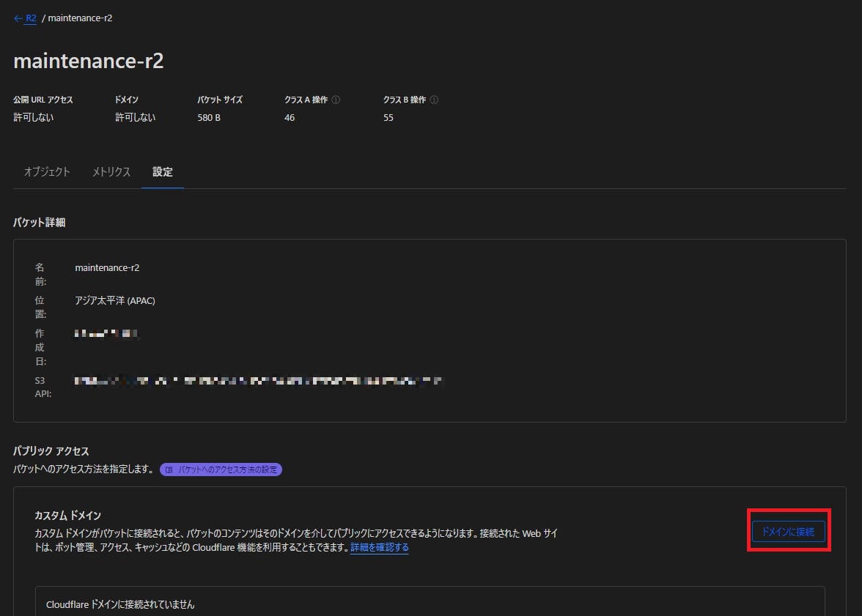Image resolution: width=862 pixels, height=616 pixels.
Task: Click the ドメイン stat label
Action: point(126,100)
